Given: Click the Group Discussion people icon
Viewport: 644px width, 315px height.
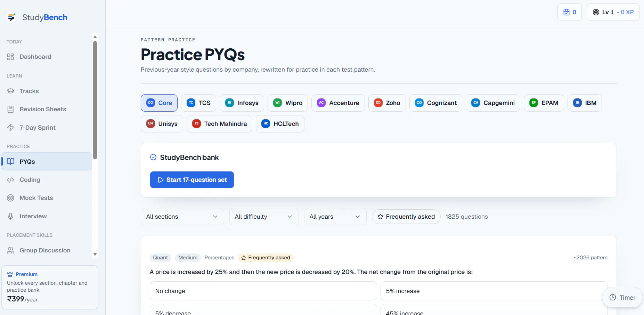Looking at the screenshot, I should 11,250.
